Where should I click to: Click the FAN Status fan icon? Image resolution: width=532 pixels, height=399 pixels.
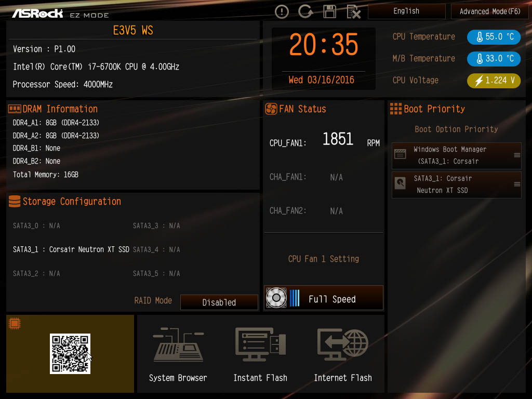tap(271, 109)
